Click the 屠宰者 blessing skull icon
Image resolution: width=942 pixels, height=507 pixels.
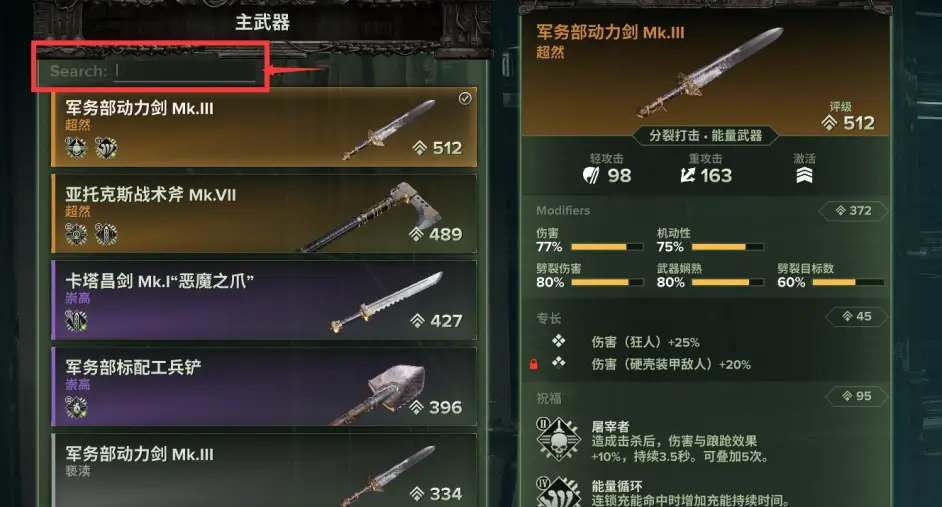point(559,440)
